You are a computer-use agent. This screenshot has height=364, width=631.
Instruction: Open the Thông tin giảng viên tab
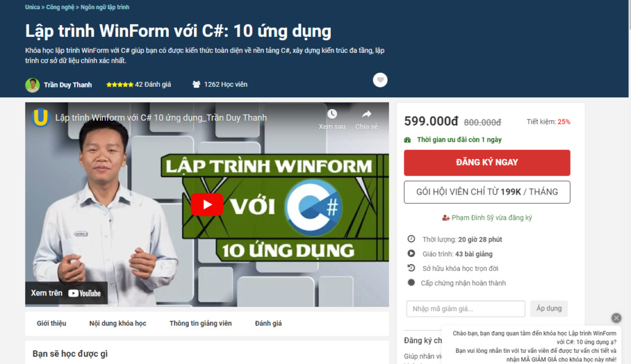tap(200, 323)
